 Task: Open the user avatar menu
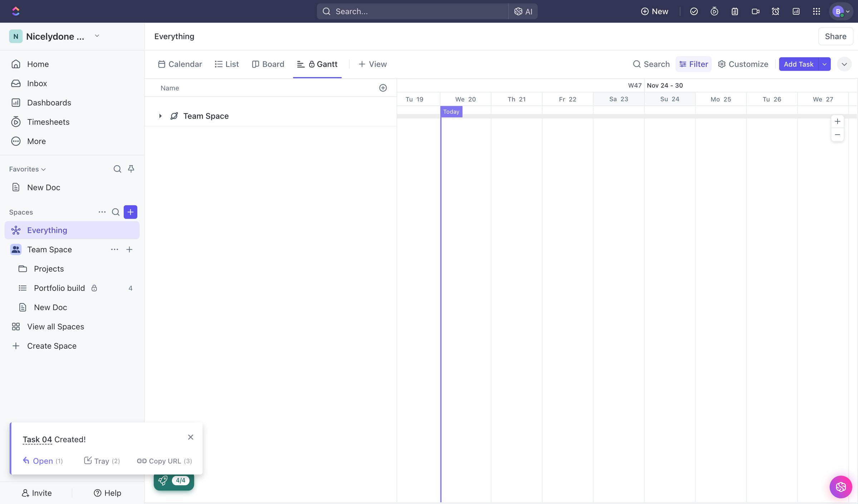point(841,11)
